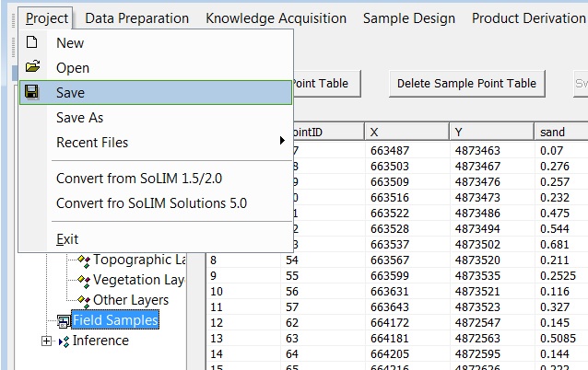588x370 pixels.
Task: Open the Data Preparation menu
Action: click(x=137, y=18)
